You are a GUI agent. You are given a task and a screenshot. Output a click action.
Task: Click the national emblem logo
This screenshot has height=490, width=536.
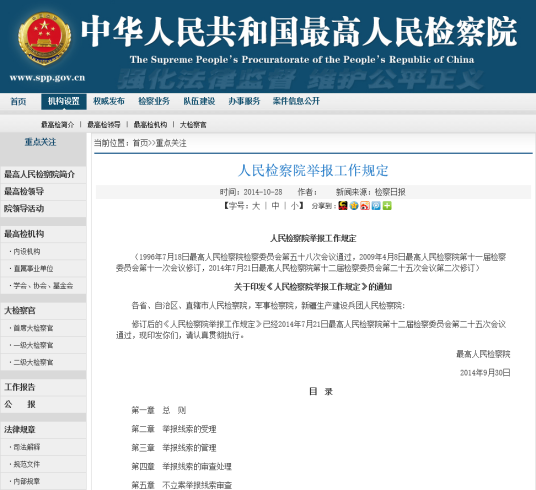click(44, 39)
